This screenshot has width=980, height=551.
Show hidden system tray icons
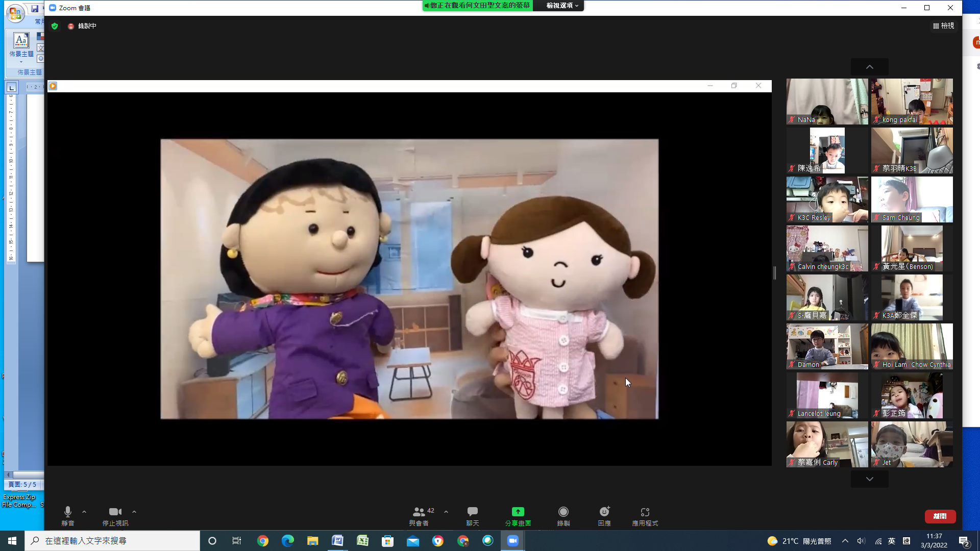tap(845, 541)
